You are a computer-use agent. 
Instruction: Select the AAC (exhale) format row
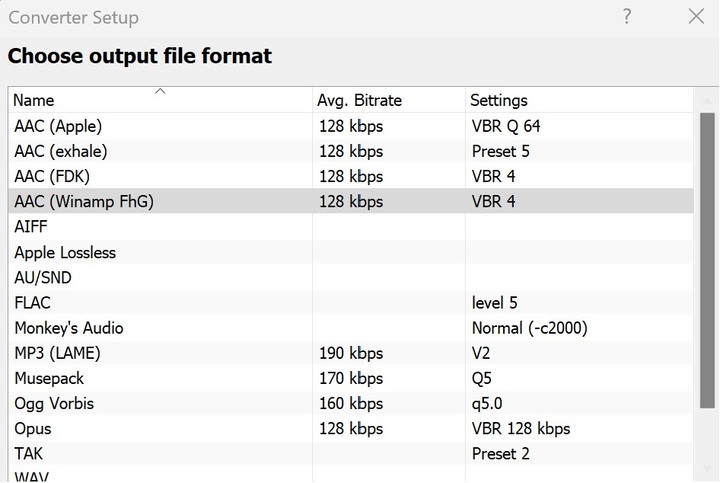(x=351, y=151)
